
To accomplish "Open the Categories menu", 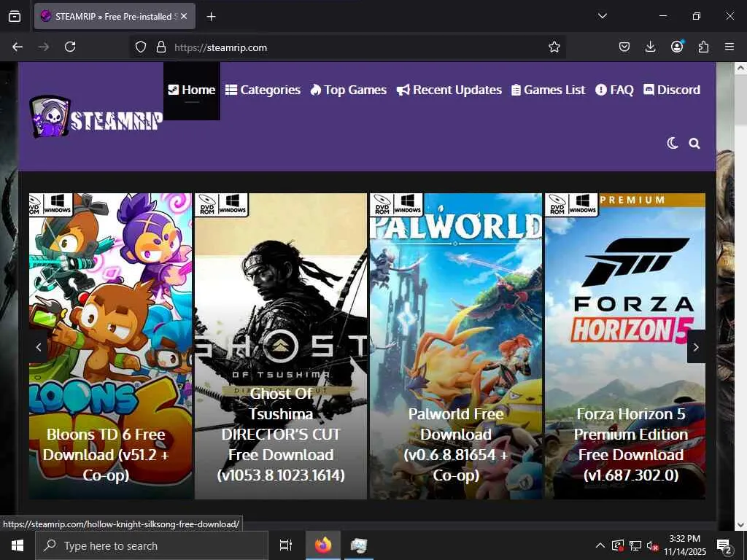I will [x=263, y=90].
